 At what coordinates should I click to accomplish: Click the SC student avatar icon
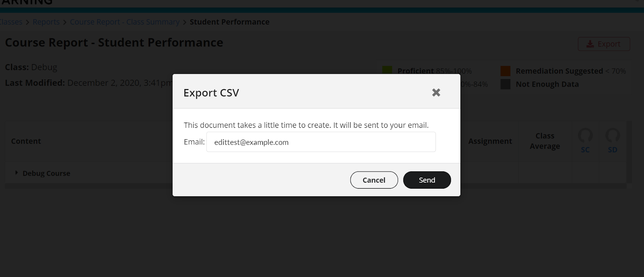(x=585, y=135)
